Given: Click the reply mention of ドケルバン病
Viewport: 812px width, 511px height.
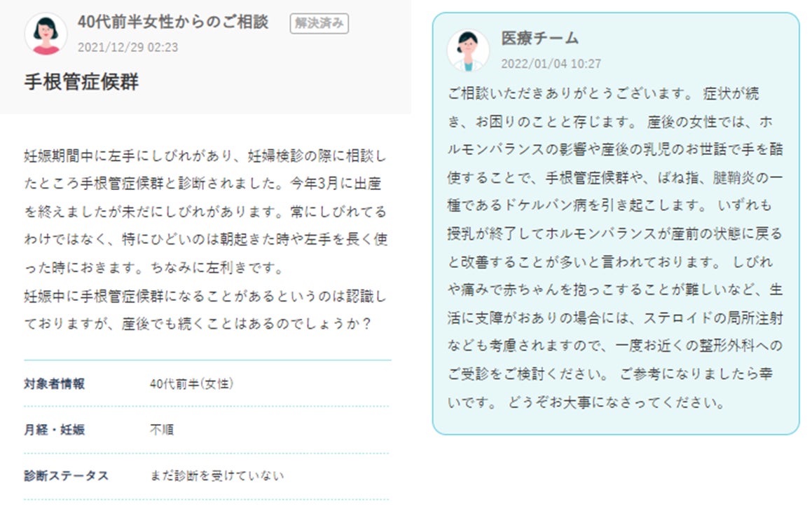Looking at the screenshot, I should pyautogui.click(x=546, y=205).
